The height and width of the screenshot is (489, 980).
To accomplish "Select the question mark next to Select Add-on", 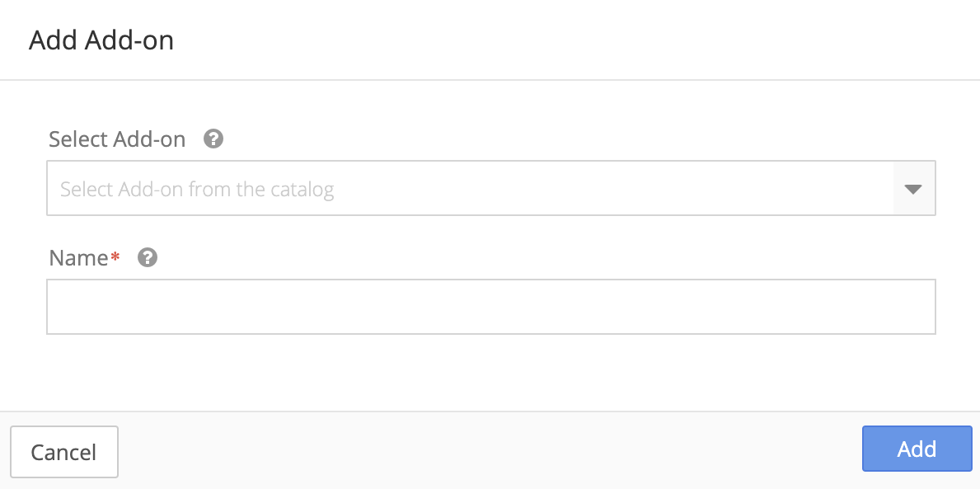I will pos(213,139).
